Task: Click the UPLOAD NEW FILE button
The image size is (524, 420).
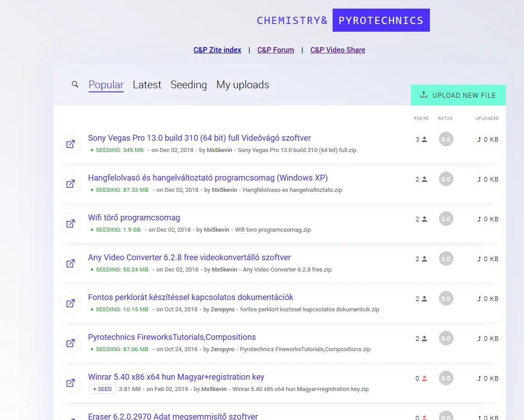Action: pyautogui.click(x=458, y=95)
